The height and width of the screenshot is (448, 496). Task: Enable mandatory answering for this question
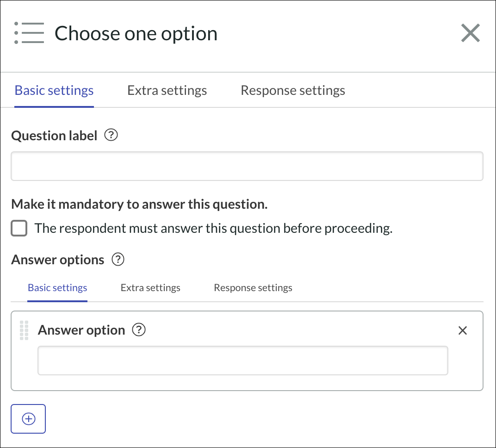coord(19,228)
